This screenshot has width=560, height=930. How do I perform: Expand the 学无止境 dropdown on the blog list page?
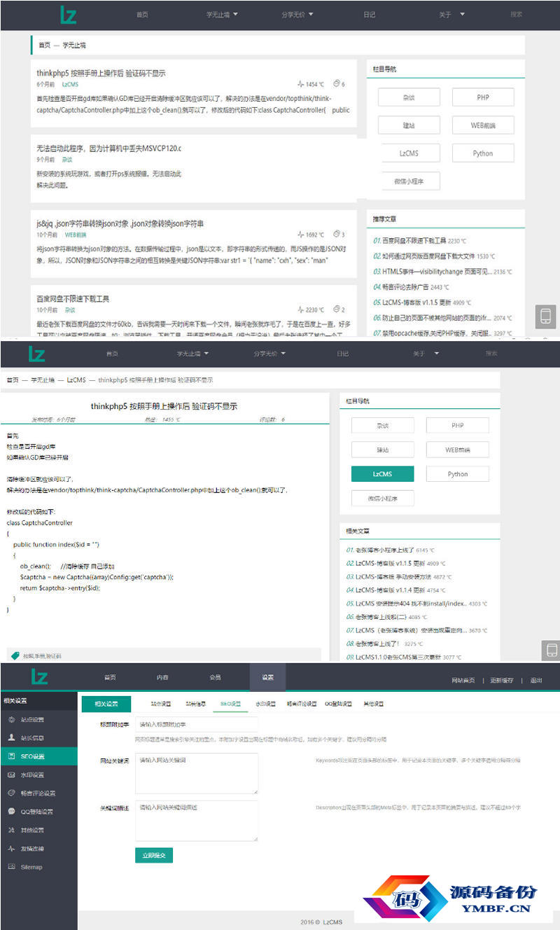pos(236,14)
